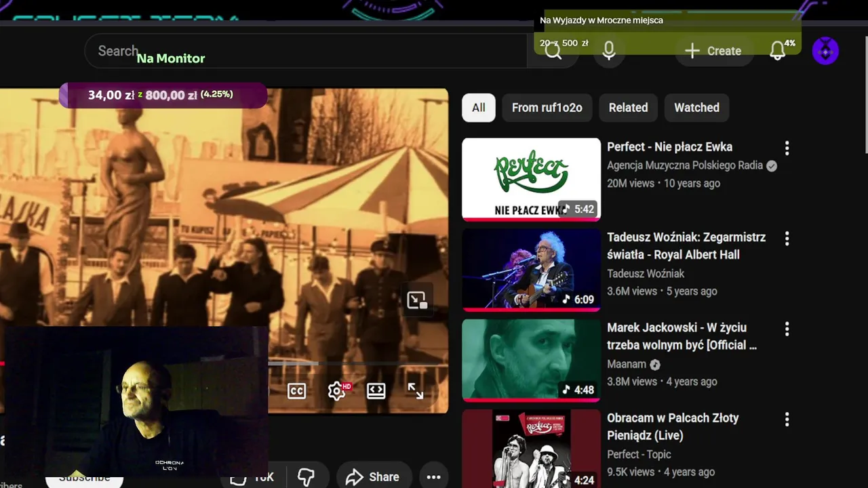Open options menu for Obracam w Palcach
Image resolution: width=868 pixels, height=488 pixels.
(x=787, y=420)
